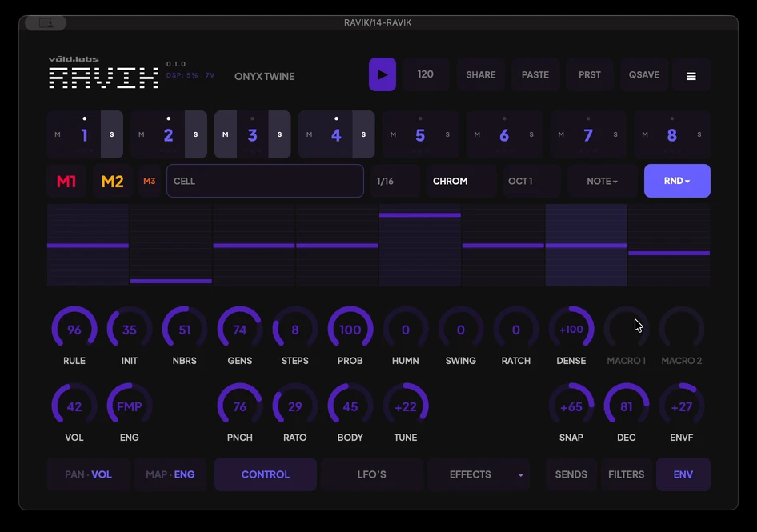This screenshot has height=532, width=757.
Task: Select the red M1 mode button
Action: tap(66, 181)
